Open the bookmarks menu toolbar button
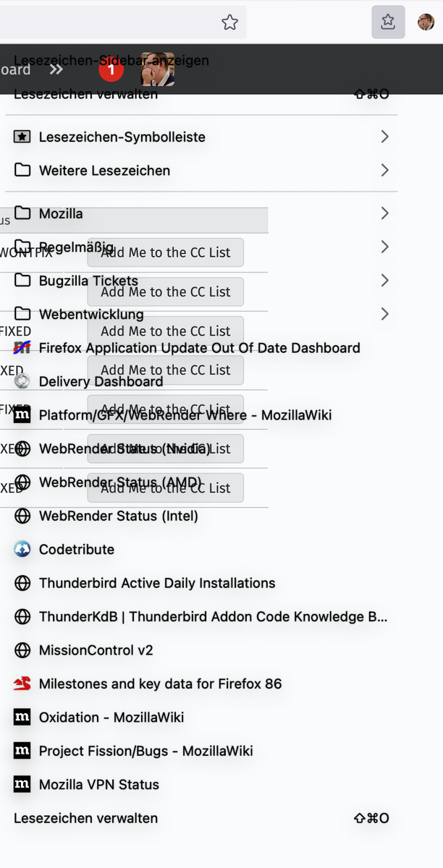The image size is (443, 868). click(x=388, y=22)
